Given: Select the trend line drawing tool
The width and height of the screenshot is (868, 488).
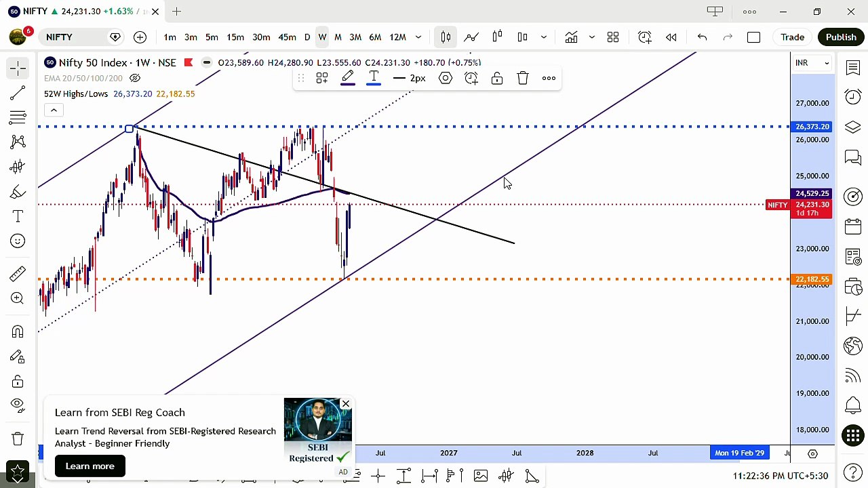Looking at the screenshot, I should point(18,93).
